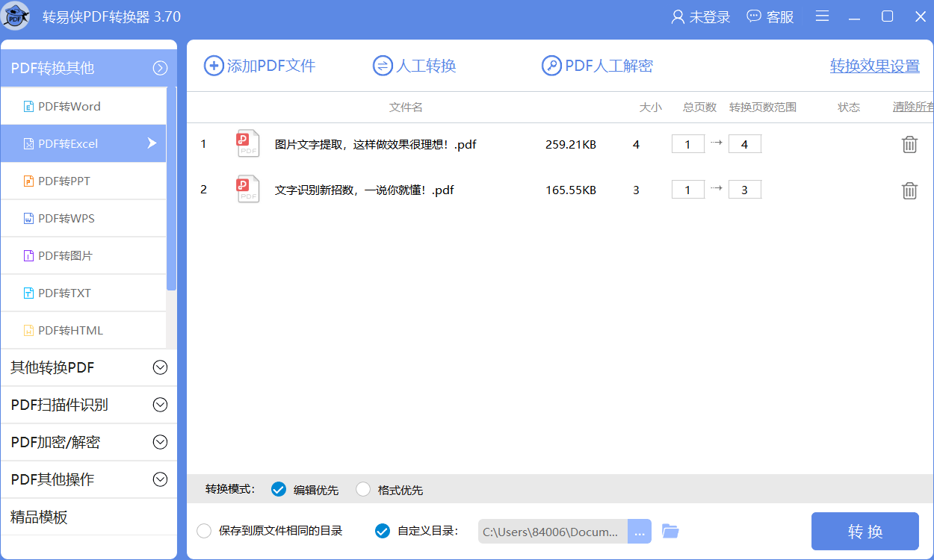Image resolution: width=934 pixels, height=560 pixels.
Task: Open the hamburger menu in title bar
Action: (822, 16)
